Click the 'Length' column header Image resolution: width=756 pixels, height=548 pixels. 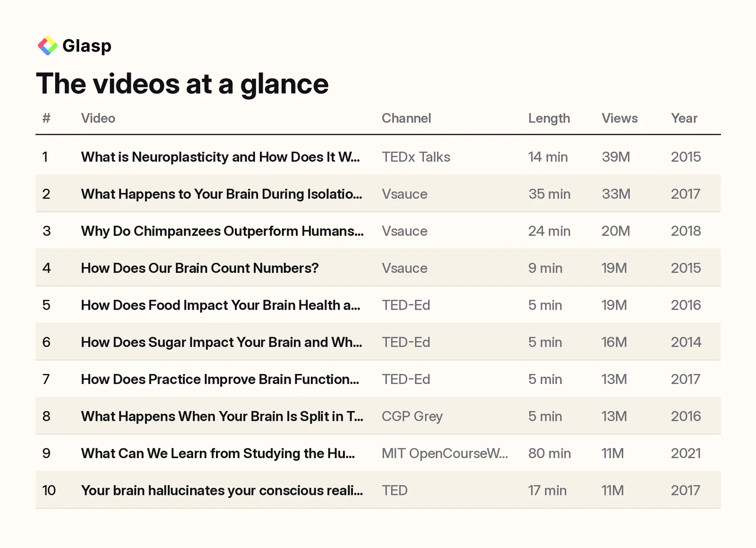pos(549,119)
